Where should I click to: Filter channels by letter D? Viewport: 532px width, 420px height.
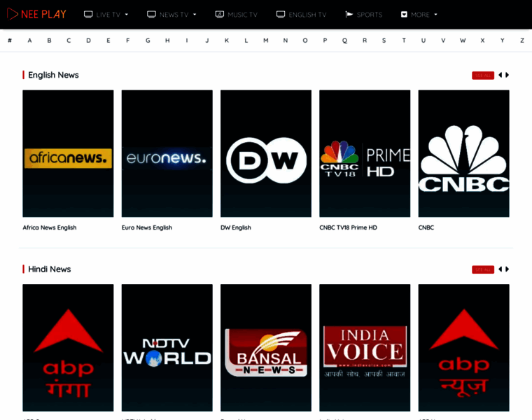point(89,41)
